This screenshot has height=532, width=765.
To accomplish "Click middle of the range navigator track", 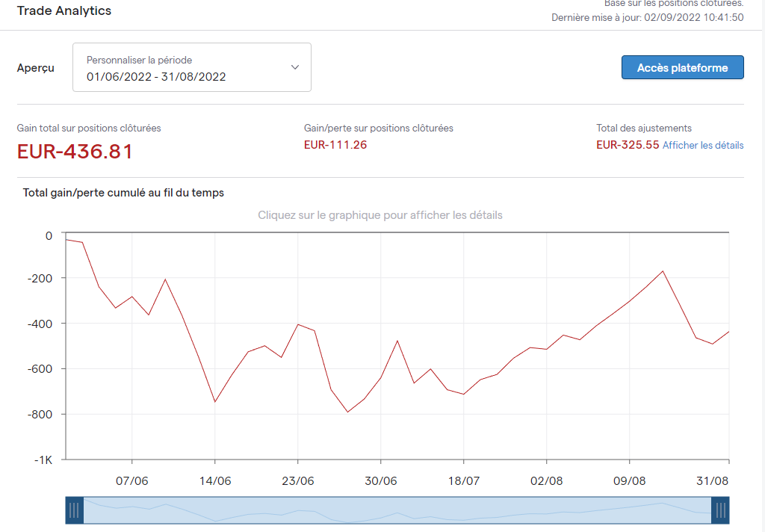I will point(397,510).
